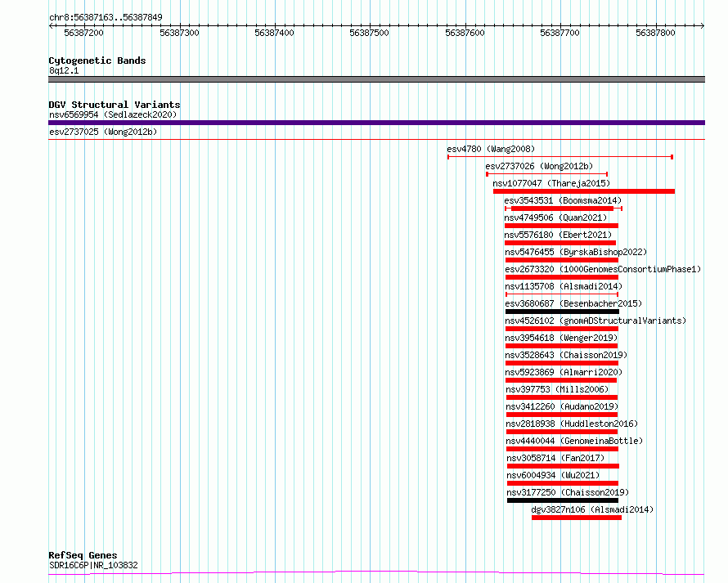Click the nsv3058714 (Fan2017) variant label

click(x=555, y=458)
